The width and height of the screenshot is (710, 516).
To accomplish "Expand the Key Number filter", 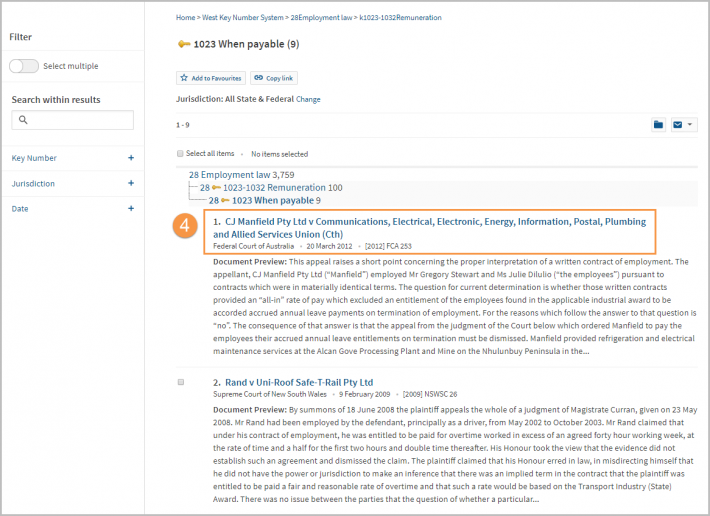I will 131,158.
